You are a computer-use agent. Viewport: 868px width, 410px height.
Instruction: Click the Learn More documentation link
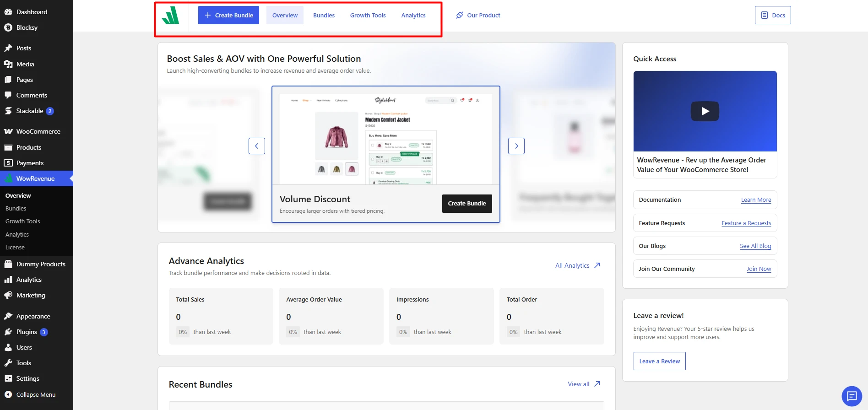coord(756,200)
